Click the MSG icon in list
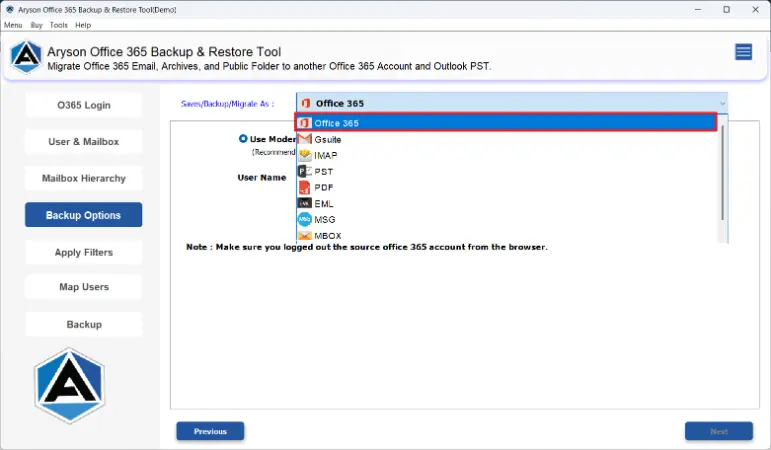 click(x=305, y=219)
